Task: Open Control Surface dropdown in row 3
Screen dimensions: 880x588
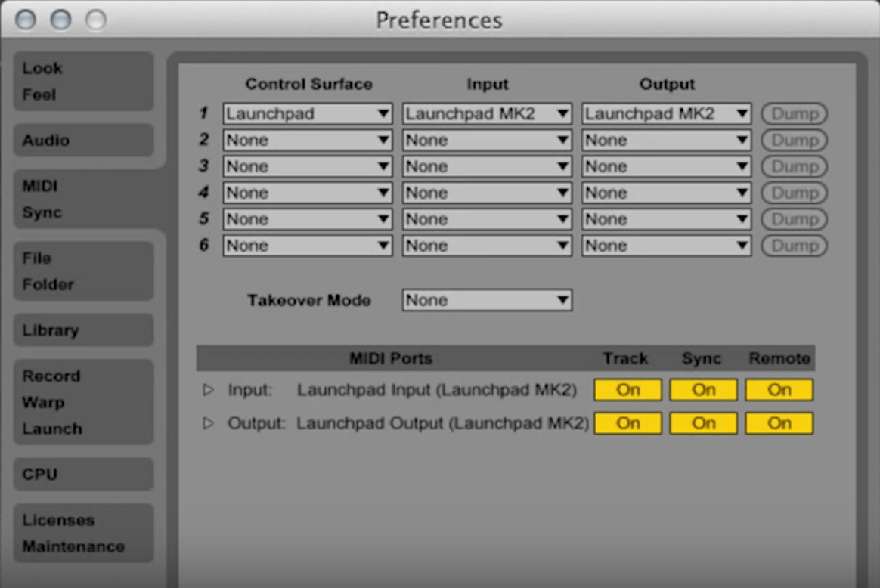Action: point(308,166)
